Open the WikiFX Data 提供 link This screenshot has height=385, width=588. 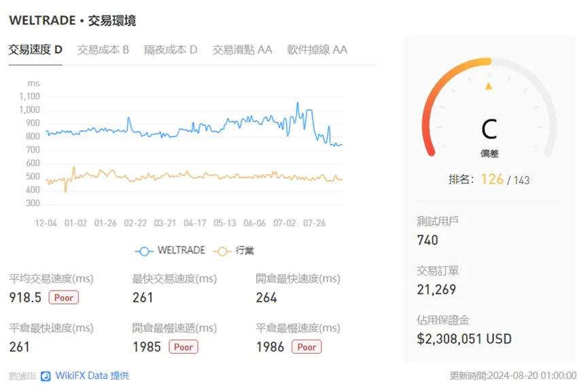click(92, 375)
